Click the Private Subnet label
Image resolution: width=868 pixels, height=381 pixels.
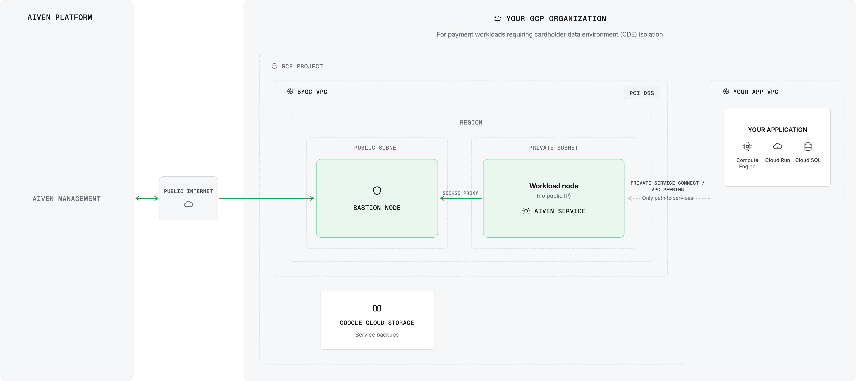(553, 148)
